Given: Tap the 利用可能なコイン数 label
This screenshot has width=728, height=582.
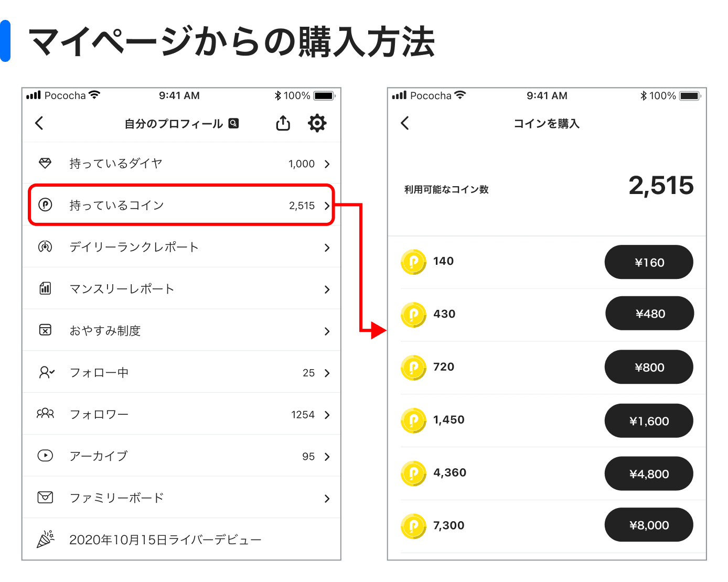Looking at the screenshot, I should pyautogui.click(x=446, y=189).
